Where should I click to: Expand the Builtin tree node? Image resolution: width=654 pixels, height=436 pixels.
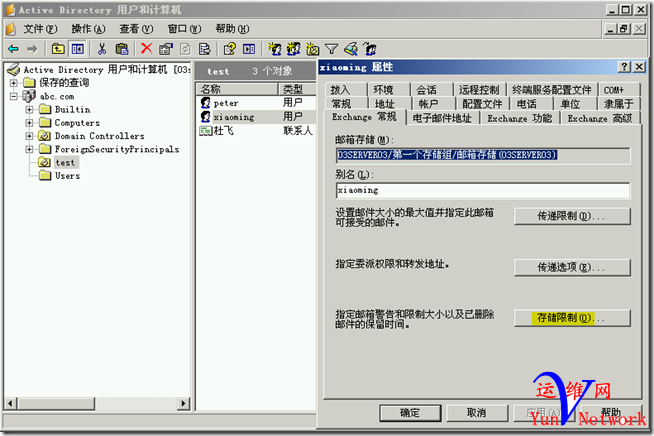[29, 110]
